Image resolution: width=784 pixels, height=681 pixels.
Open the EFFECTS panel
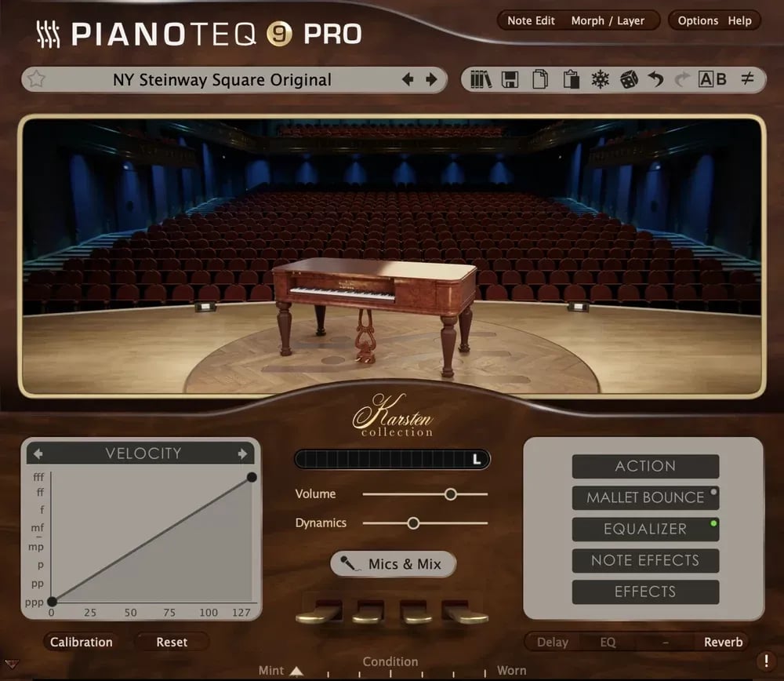[645, 592]
